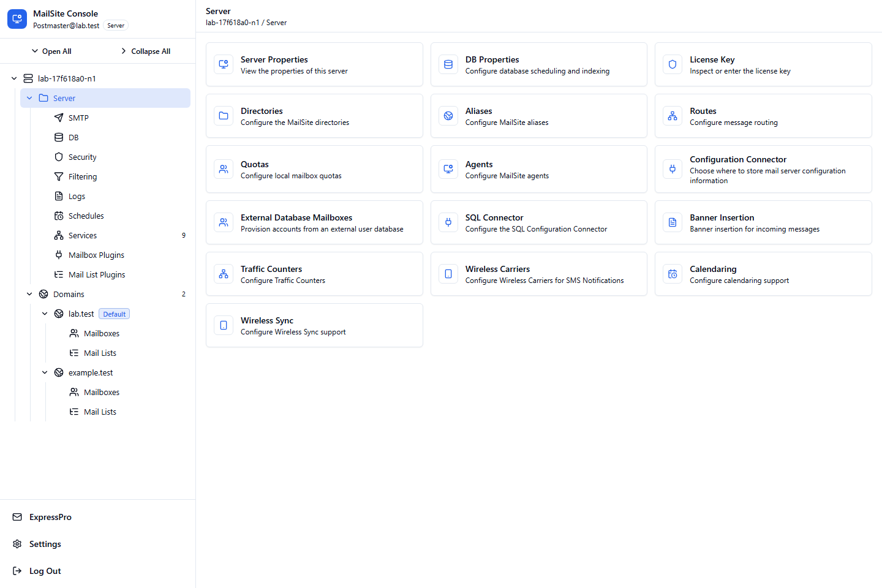Click the License Key shield icon
882x588 pixels.
673,64
